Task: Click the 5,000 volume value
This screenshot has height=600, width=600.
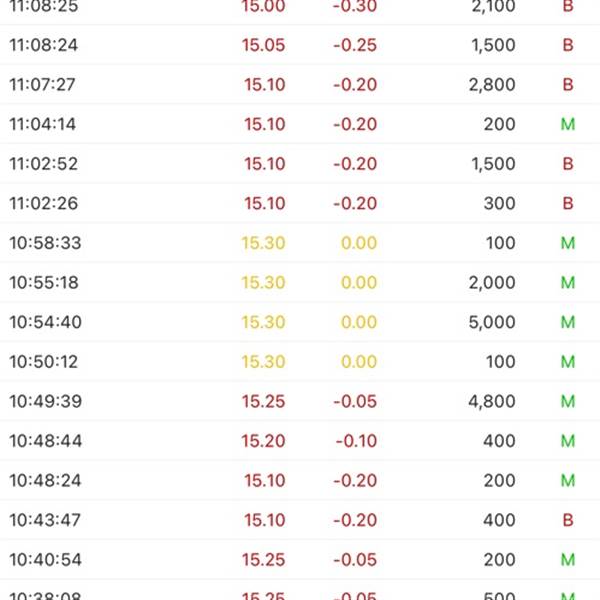Action: point(492,323)
